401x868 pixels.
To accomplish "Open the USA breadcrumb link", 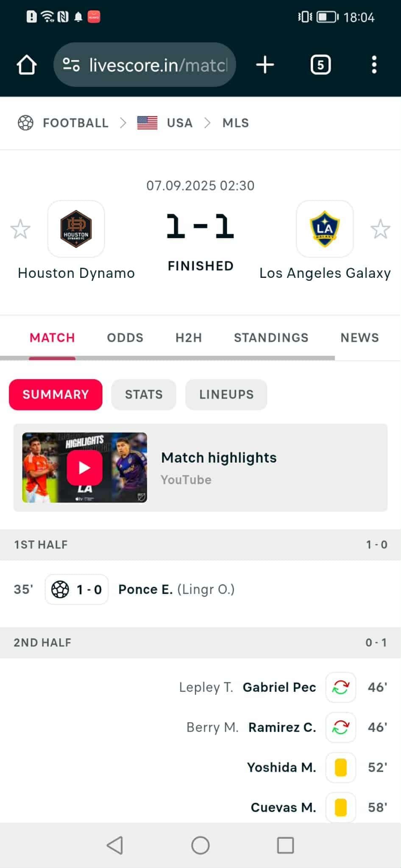I will click(179, 123).
